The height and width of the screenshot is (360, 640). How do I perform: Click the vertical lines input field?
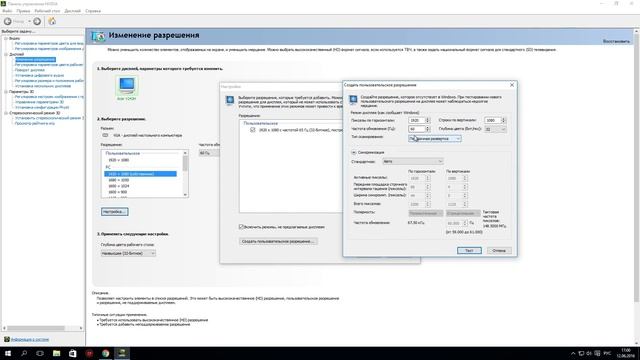(492, 120)
